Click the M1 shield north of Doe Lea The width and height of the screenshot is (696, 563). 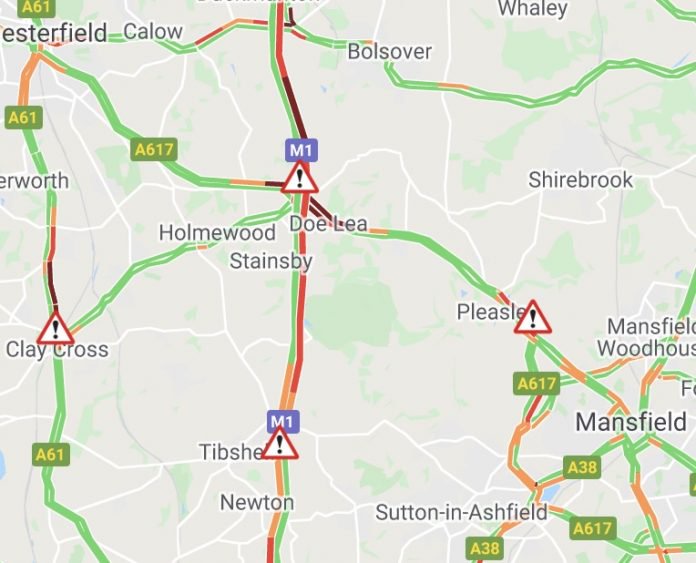coord(301,150)
